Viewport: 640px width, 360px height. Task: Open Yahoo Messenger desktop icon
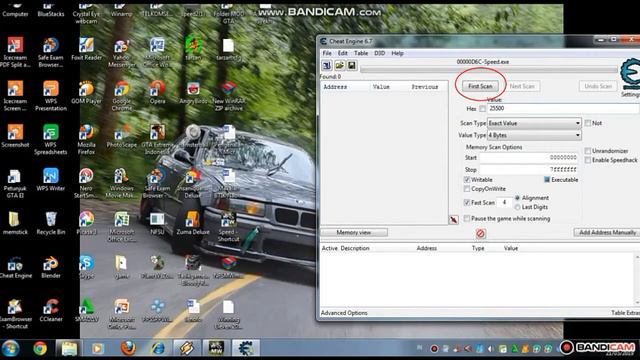click(122, 53)
